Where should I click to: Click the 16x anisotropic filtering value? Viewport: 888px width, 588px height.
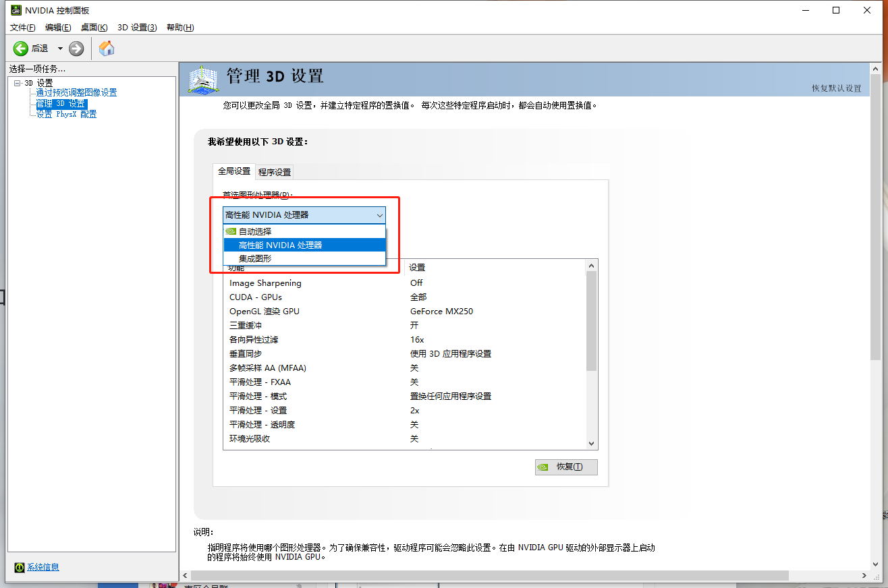click(x=417, y=340)
